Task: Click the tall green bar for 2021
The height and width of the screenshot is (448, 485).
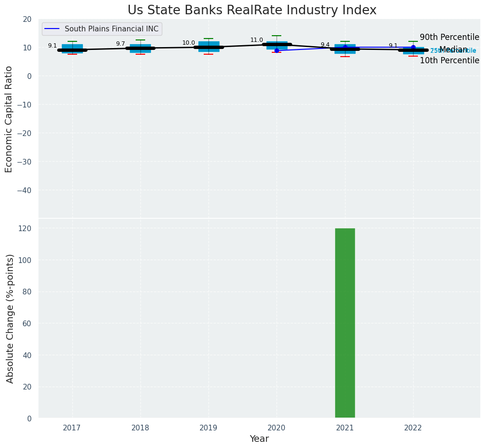Action: [345, 323]
